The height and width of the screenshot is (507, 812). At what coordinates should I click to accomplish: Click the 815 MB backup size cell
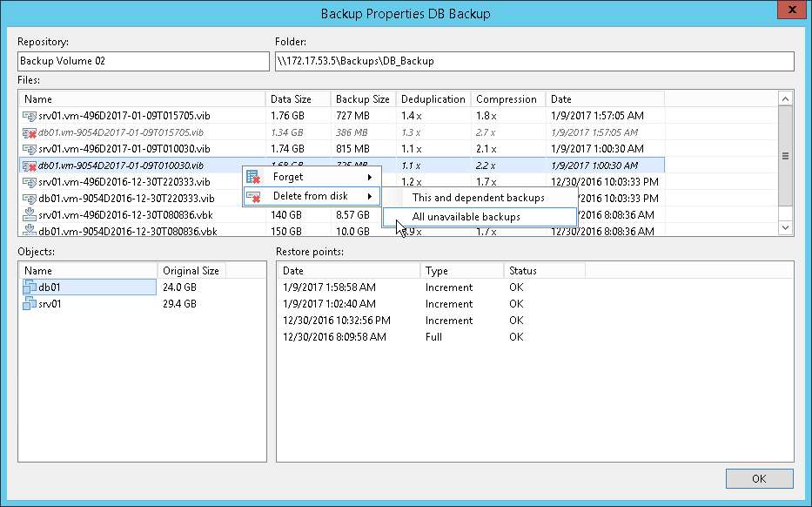[x=352, y=149]
